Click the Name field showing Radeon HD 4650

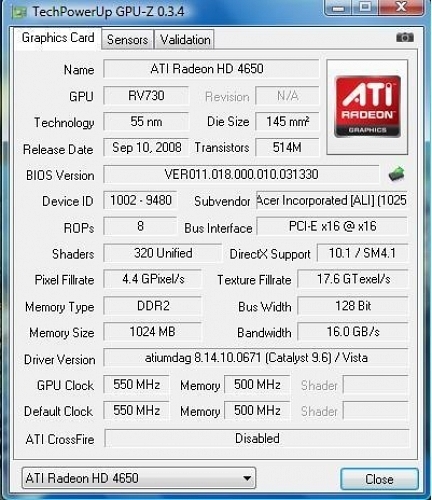coord(211,69)
